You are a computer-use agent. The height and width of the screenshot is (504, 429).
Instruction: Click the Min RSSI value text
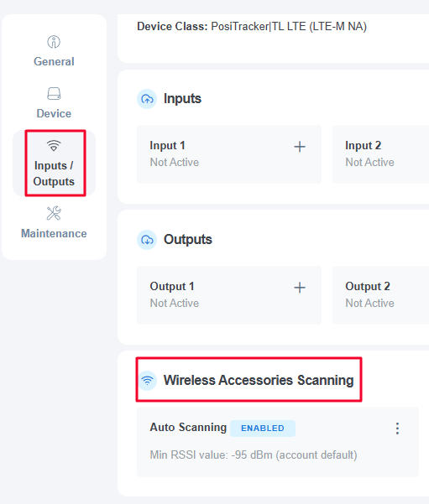pos(254,455)
